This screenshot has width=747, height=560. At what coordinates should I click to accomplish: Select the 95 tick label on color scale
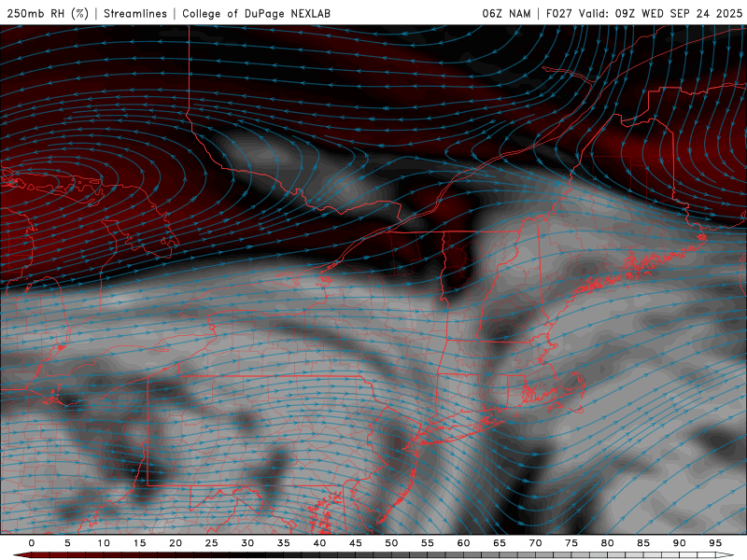pyautogui.click(x=715, y=543)
